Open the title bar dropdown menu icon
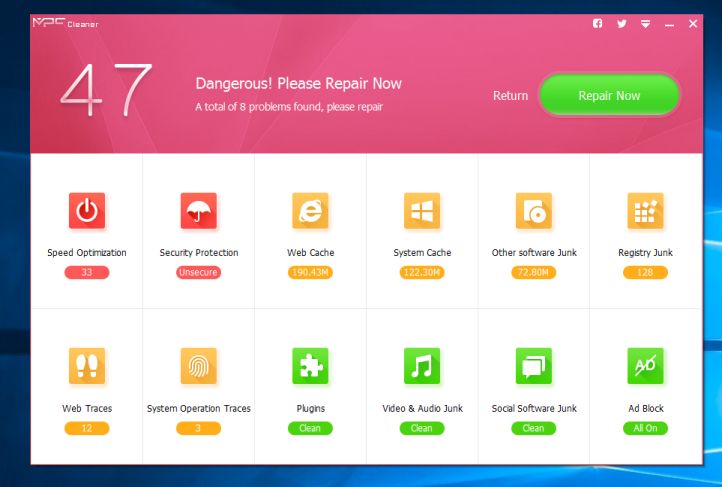 click(646, 24)
